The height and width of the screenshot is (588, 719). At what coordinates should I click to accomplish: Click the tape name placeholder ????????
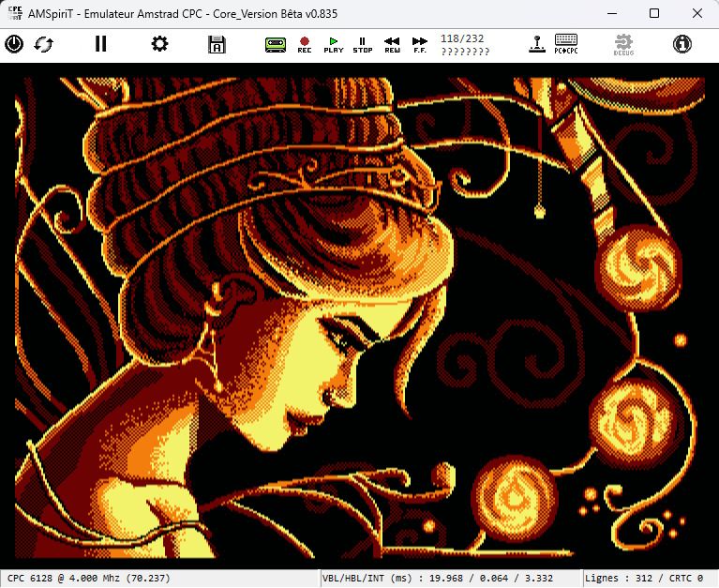tap(465, 52)
